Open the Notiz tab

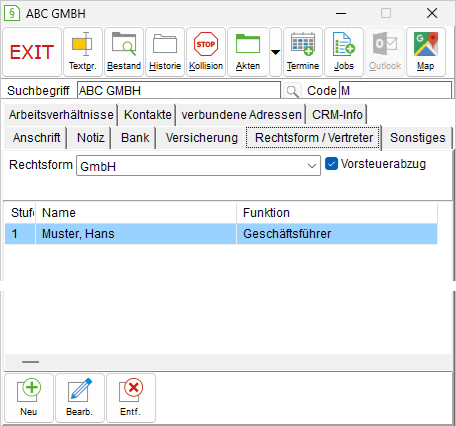click(90, 138)
